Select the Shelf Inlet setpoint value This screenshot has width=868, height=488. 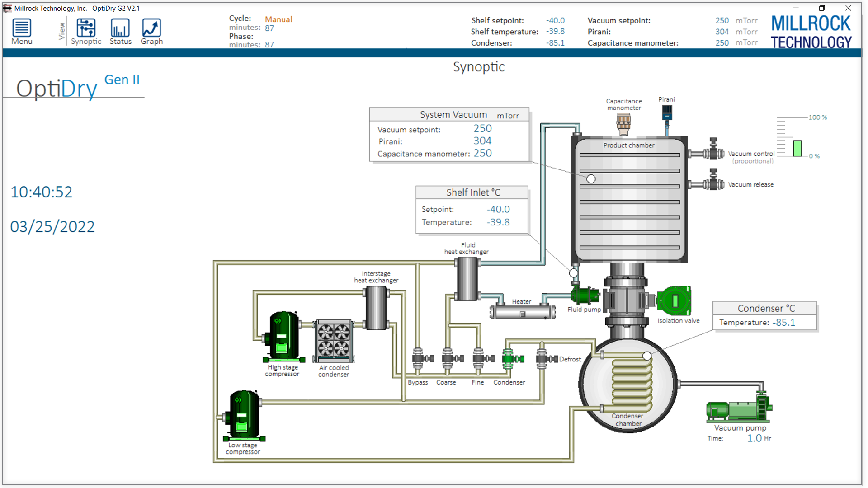coord(498,209)
